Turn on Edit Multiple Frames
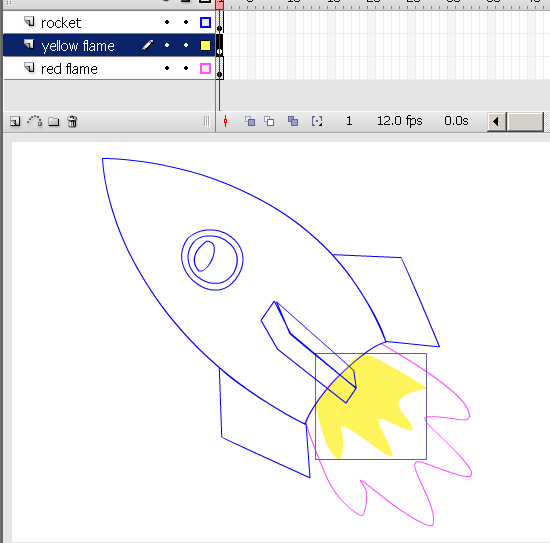Viewport: 550px width, 543px height. click(293, 121)
